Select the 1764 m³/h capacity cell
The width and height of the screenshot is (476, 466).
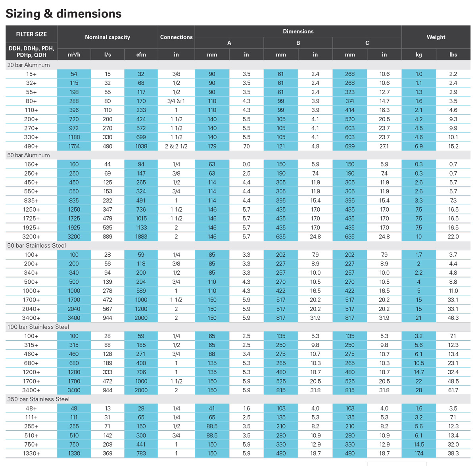pyautogui.click(x=74, y=146)
